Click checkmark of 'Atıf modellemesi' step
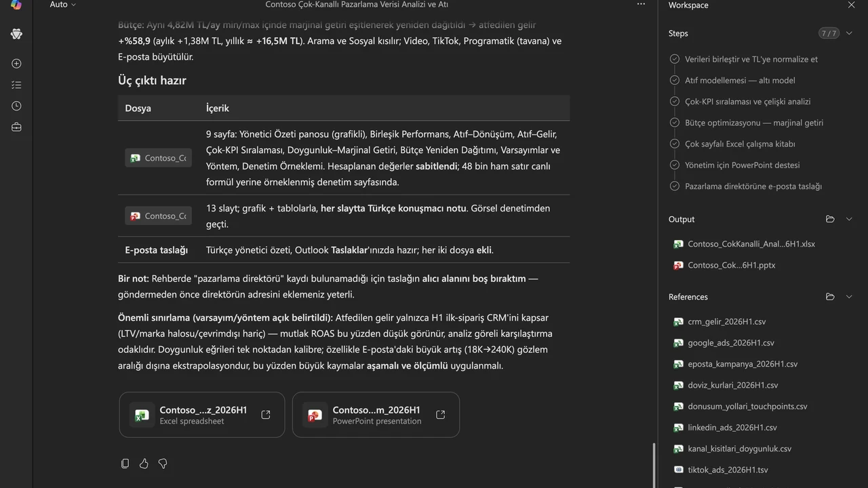The image size is (868, 488). tap(674, 80)
